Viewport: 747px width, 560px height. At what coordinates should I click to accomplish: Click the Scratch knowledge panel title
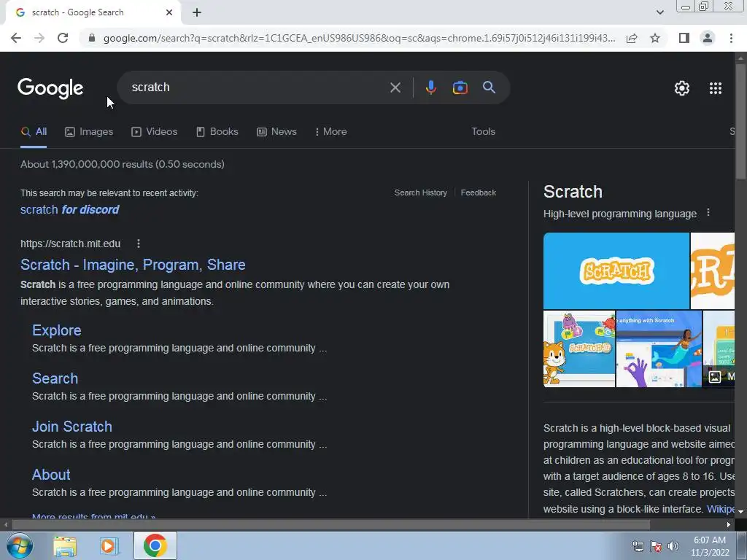click(573, 192)
